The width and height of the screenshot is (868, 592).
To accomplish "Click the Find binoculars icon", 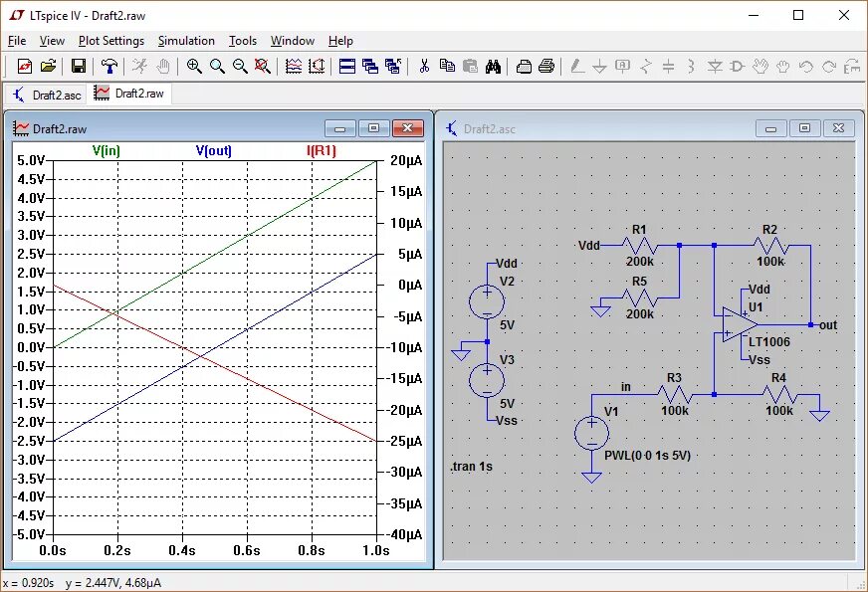I will click(x=493, y=67).
